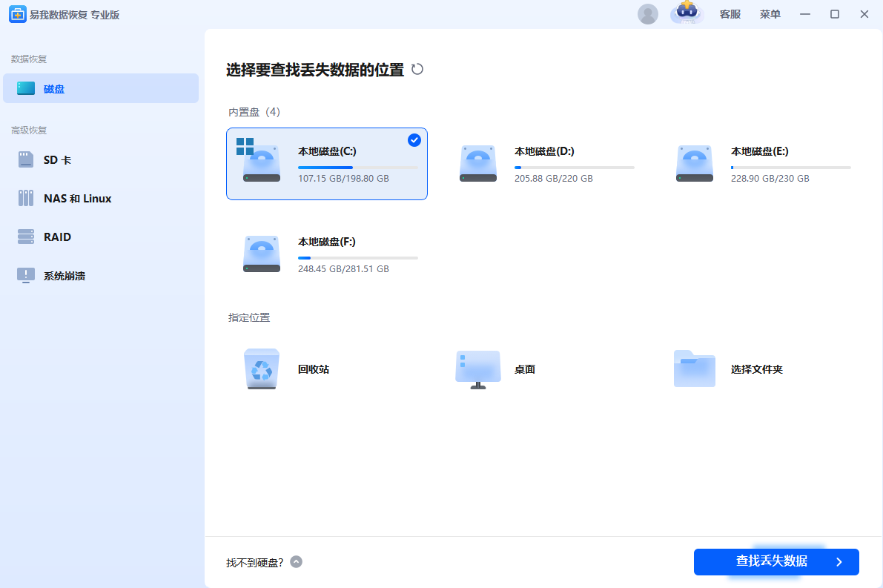883x588 pixels.
Task: Open the user account avatar
Action: point(648,14)
